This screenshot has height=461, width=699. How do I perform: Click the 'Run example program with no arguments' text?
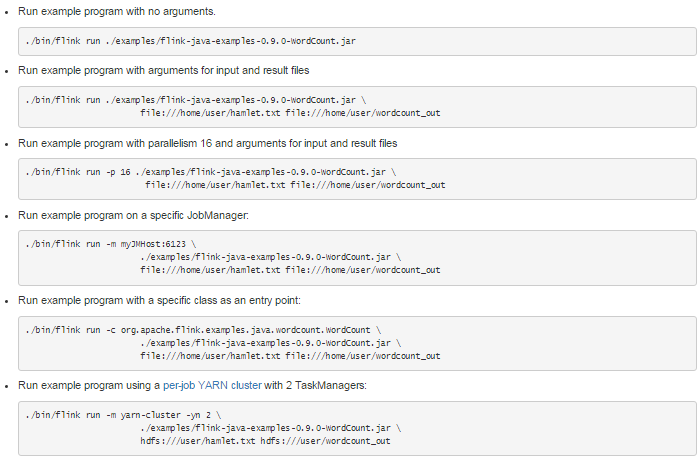point(116,10)
